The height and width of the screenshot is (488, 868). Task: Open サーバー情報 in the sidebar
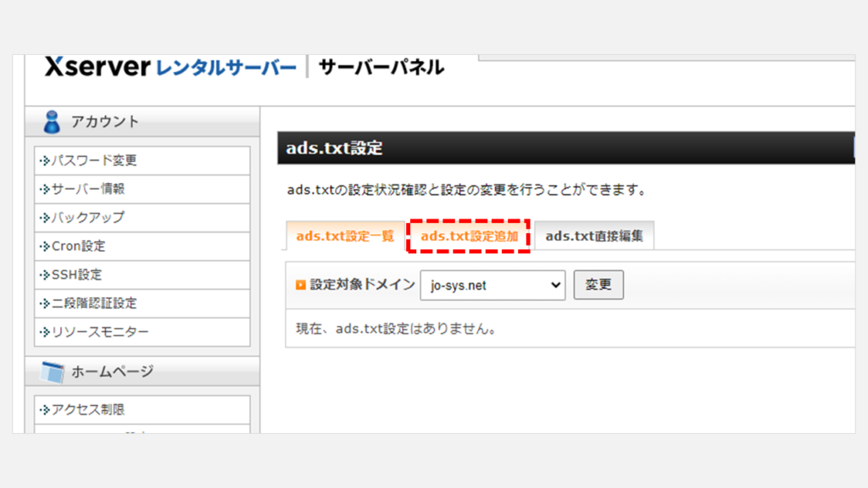coord(142,189)
